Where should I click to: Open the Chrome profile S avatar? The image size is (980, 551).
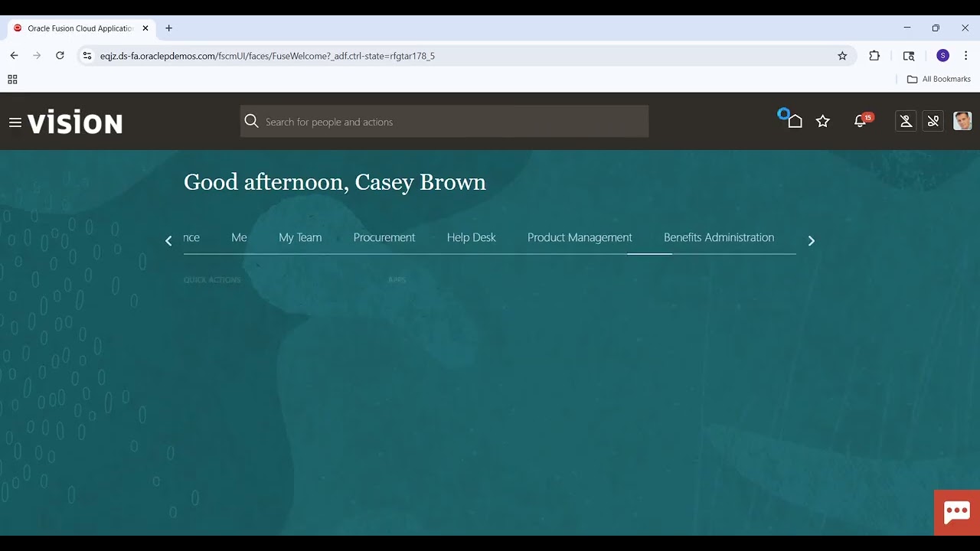pyautogui.click(x=942, y=56)
